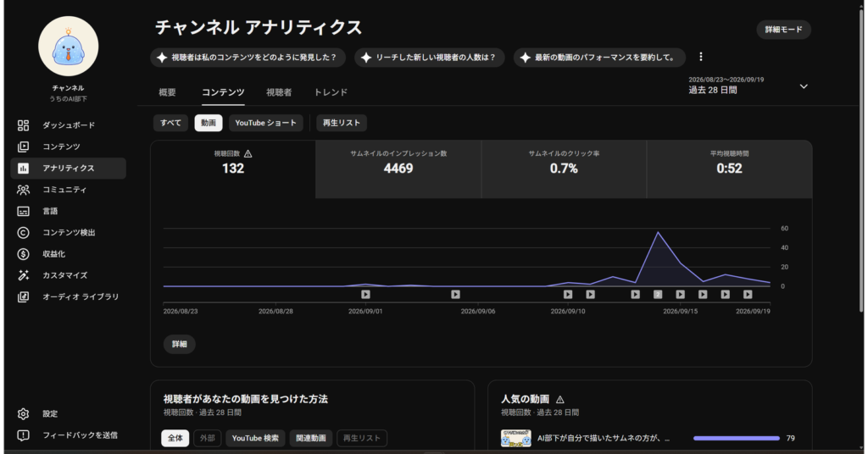
Task: Click the marker labeled 2 on timeline
Action: pyautogui.click(x=658, y=295)
